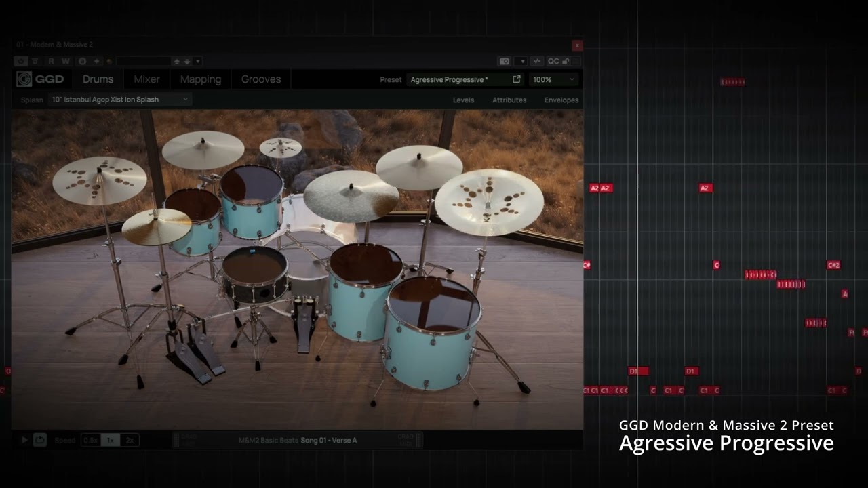Open the 100% zoom scale dropdown

click(x=553, y=79)
